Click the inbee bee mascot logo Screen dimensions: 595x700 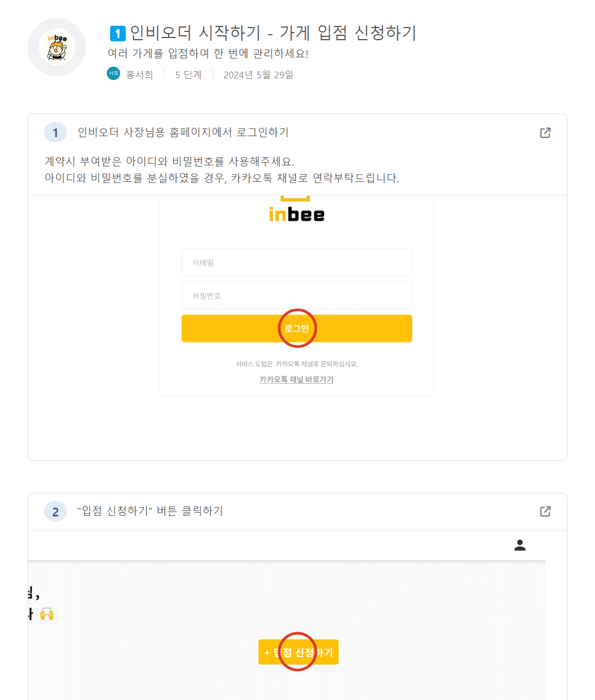point(57,47)
